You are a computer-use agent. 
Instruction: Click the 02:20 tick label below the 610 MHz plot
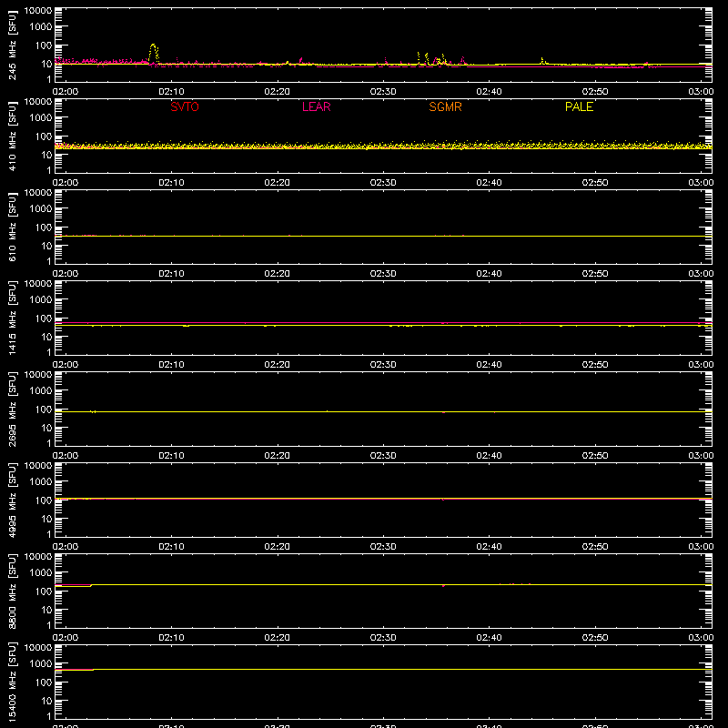pos(278,274)
